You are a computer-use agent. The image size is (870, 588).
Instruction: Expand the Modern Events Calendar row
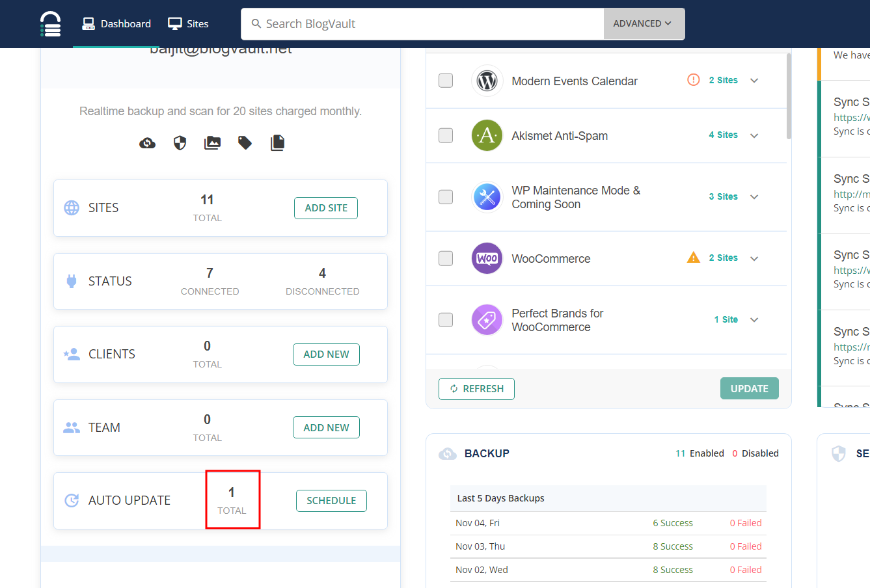coord(755,81)
